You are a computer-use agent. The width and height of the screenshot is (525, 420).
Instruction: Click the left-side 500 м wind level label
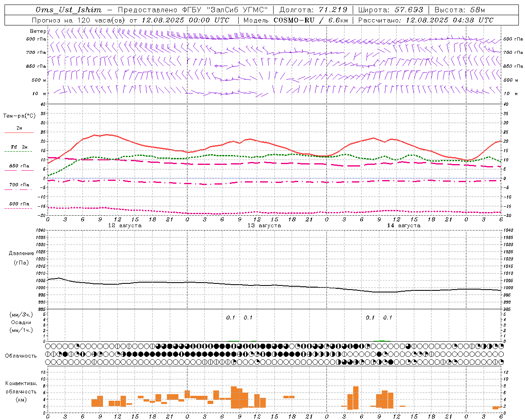coord(39,80)
